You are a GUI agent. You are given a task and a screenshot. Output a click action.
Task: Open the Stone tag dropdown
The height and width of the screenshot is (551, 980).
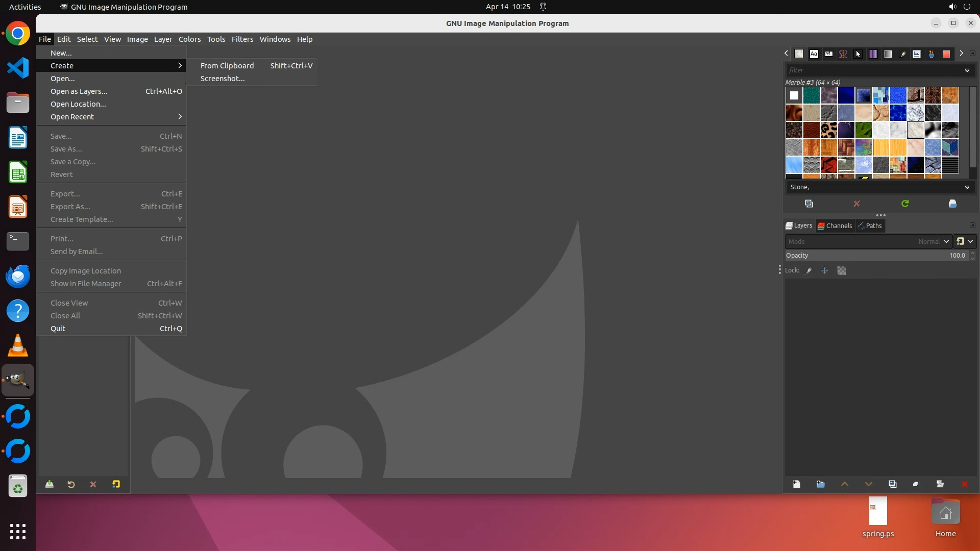point(967,187)
